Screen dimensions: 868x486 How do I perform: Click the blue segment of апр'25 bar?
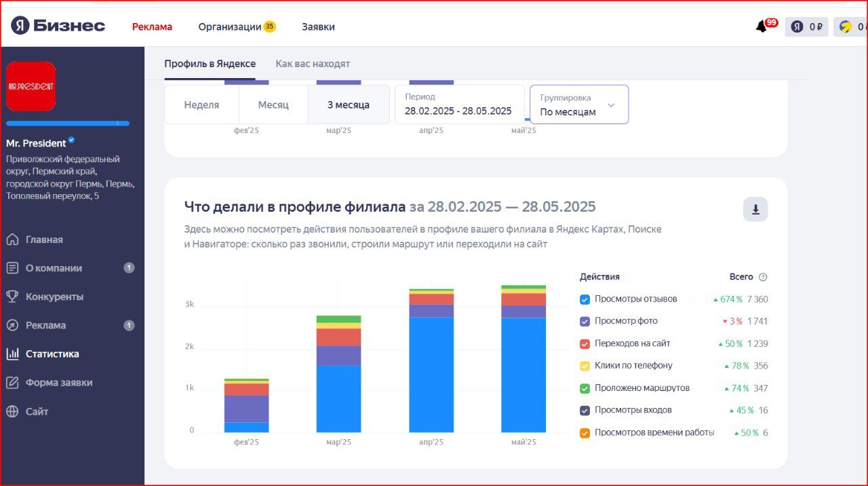(x=431, y=375)
